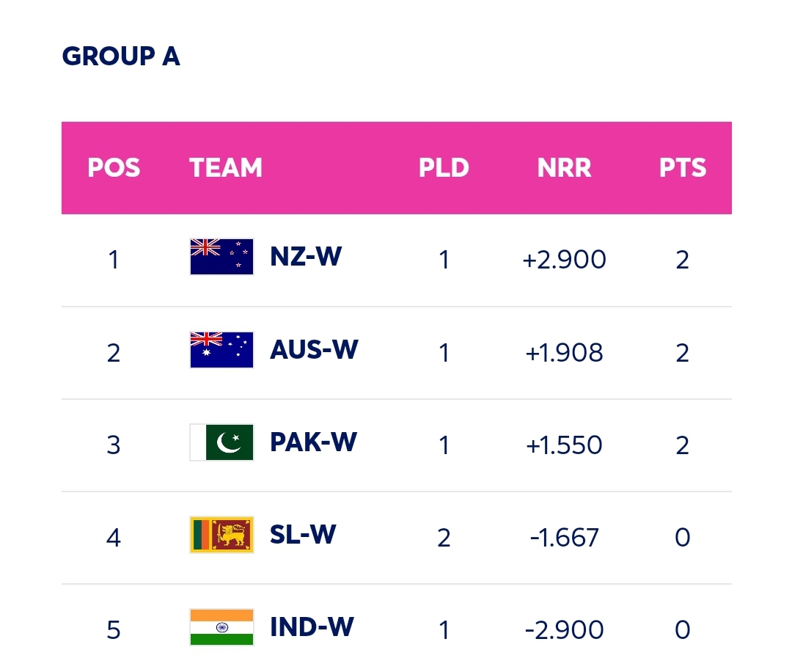Click AUS-W net run rate +1.908

point(564,353)
